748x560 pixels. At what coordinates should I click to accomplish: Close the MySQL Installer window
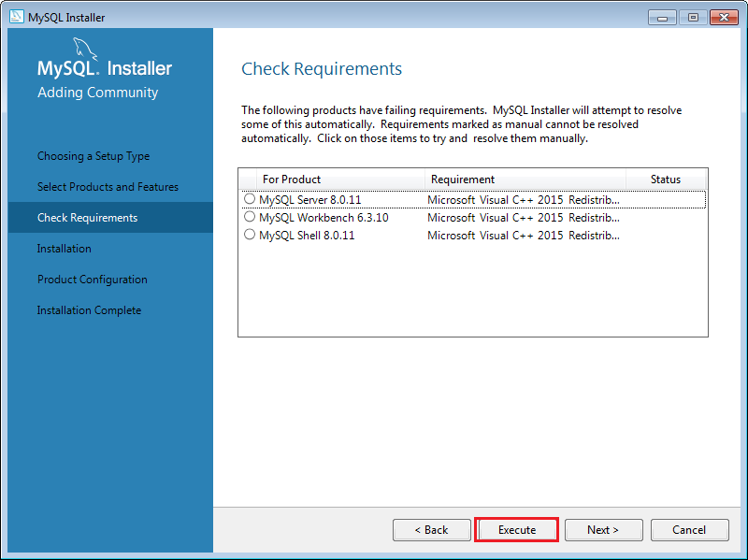[x=723, y=17]
